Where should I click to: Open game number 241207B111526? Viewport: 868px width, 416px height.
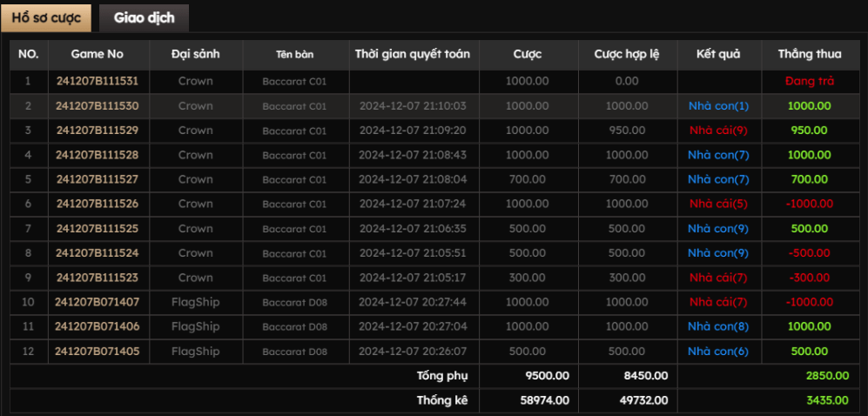97,204
